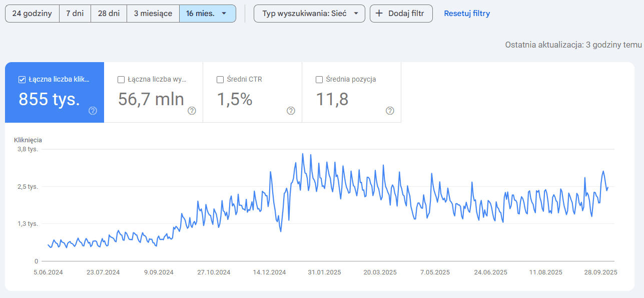This screenshot has height=298, width=644.
Task: Click the plus icon in Dodaj filtr
Action: click(380, 14)
